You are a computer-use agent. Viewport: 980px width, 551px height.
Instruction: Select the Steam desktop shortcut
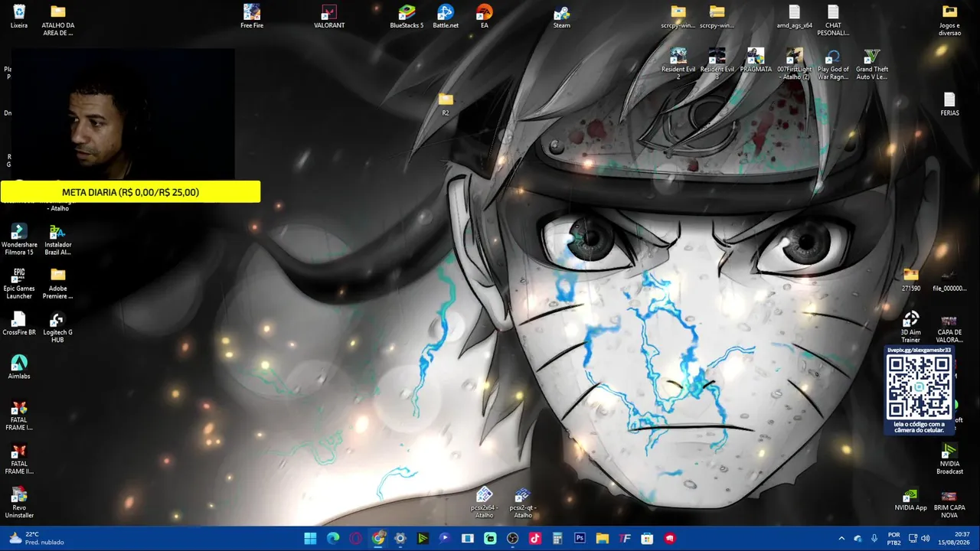562,17
